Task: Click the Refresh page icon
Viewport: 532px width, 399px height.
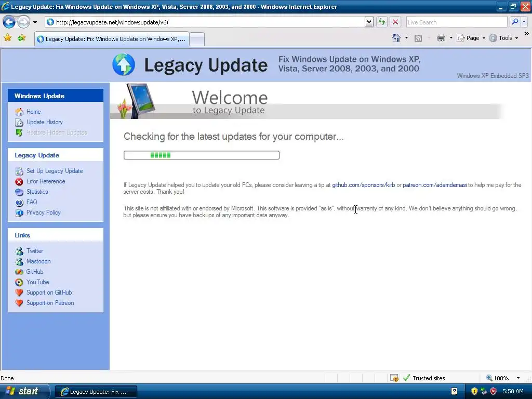Action: point(382,22)
